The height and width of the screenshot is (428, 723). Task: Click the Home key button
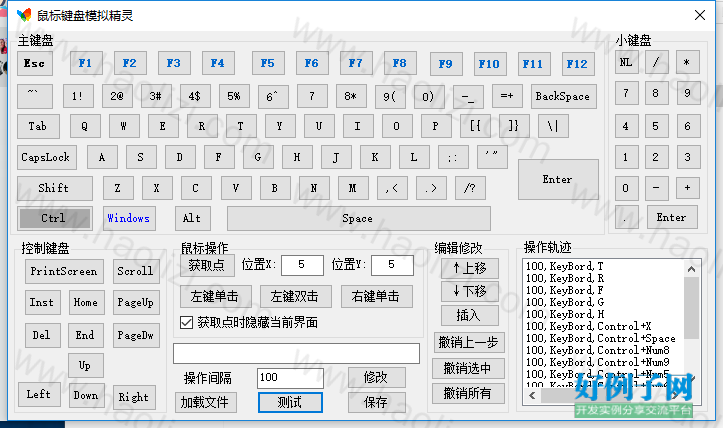pos(86,303)
